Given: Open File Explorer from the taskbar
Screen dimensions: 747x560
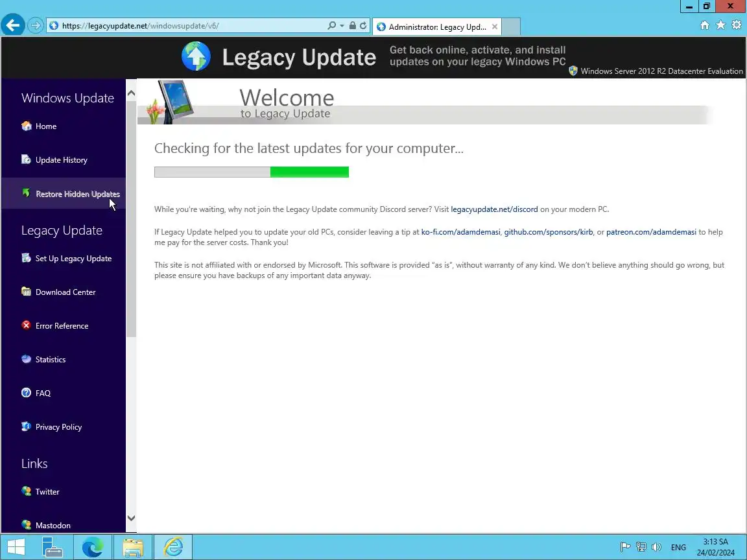Looking at the screenshot, I should coord(133,546).
